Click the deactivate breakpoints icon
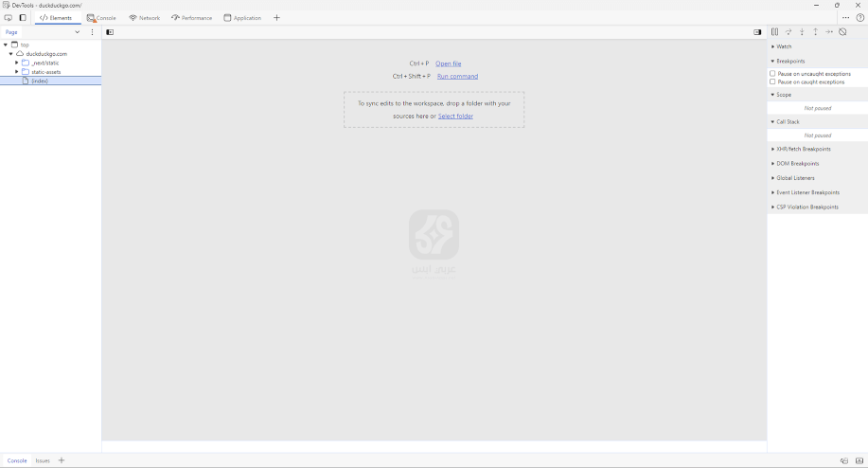 tap(842, 32)
